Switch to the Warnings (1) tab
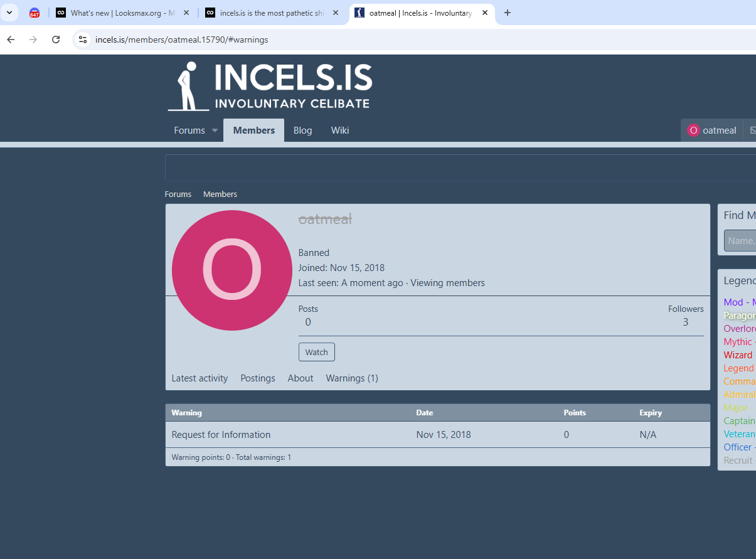Image resolution: width=756 pixels, height=559 pixels. pos(351,378)
